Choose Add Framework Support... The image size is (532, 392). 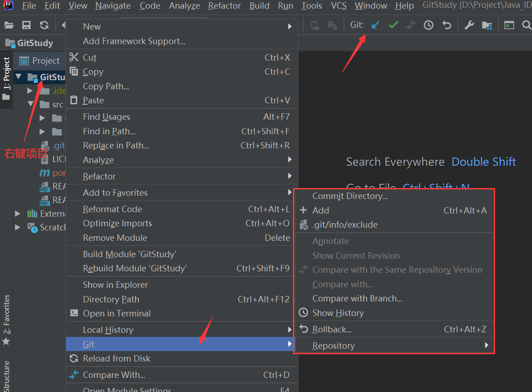tap(182, 41)
